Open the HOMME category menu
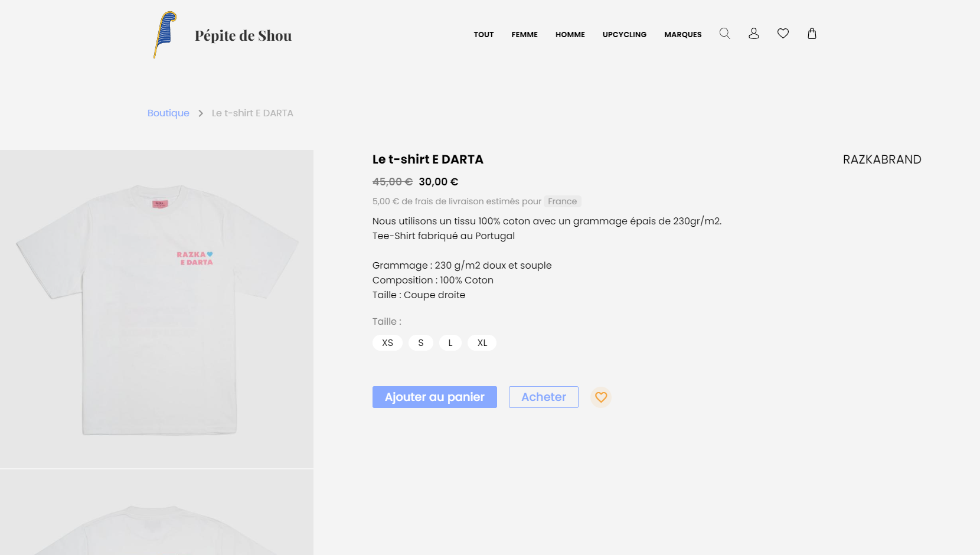The height and width of the screenshot is (555, 980). coord(570,34)
